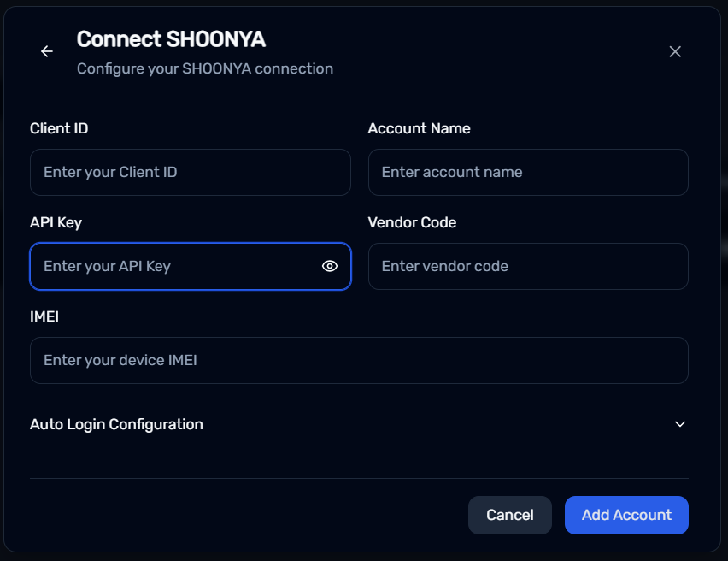Go back using the left arrow icon
Viewport: 728px width, 561px height.
coord(47,51)
